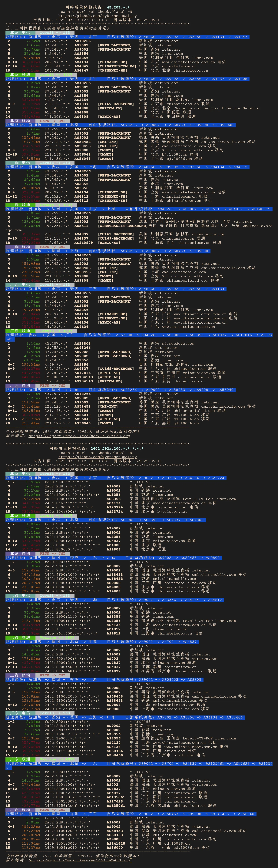The height and width of the screenshot is (868, 278).
Task: Click the [UNICOM-CN] network tag
Action: click(x=110, y=109)
